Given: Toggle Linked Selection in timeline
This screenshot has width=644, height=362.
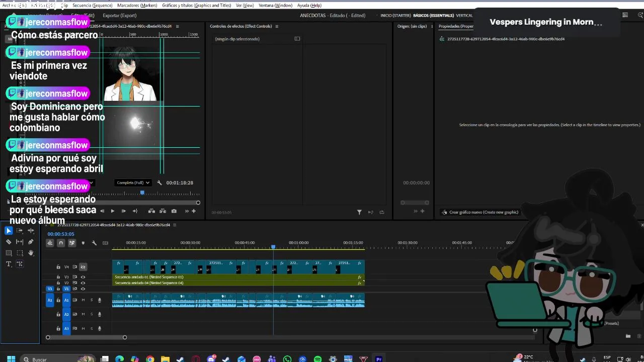Looking at the screenshot, I should pos(72,243).
